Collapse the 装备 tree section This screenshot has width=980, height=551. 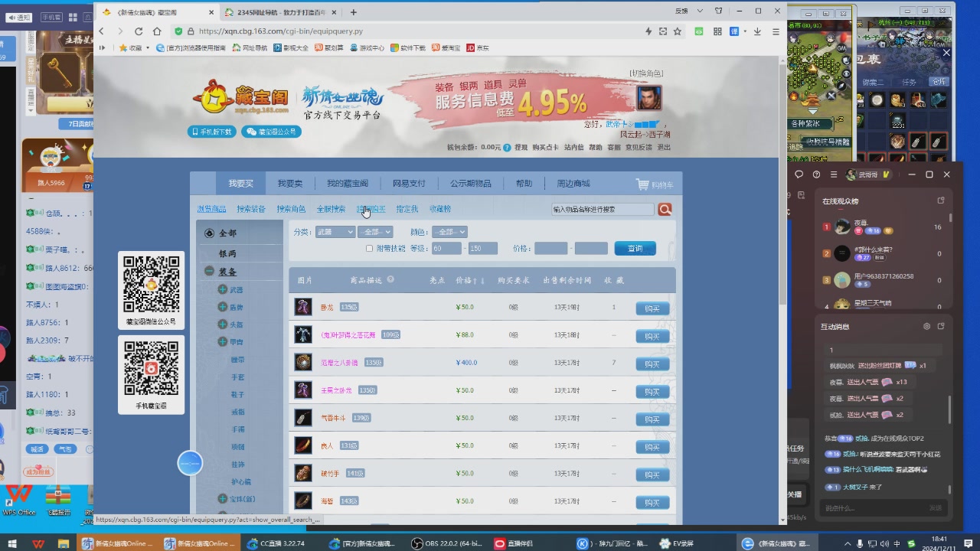pos(209,271)
